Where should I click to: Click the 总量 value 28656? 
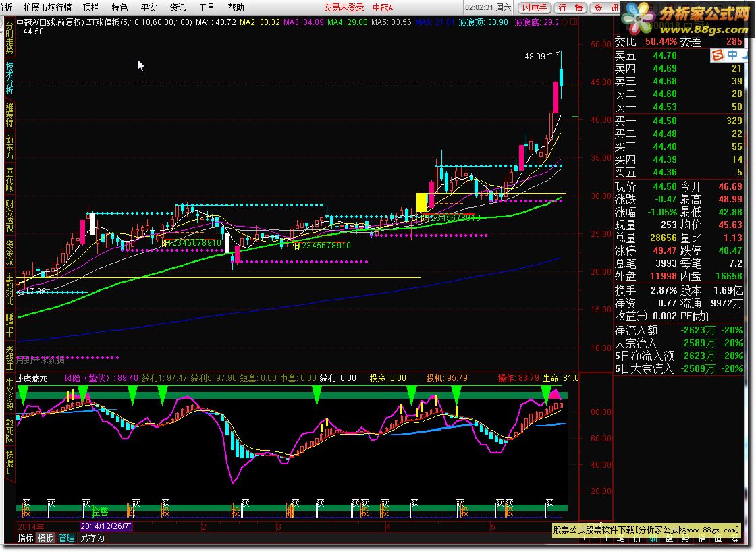coord(664,238)
